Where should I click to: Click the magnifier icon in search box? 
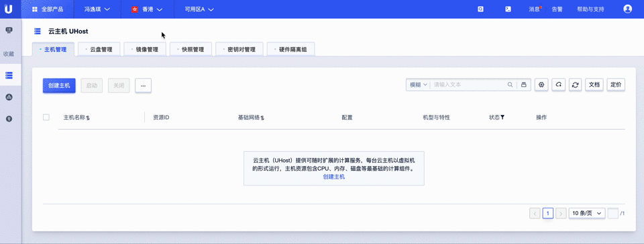pyautogui.click(x=510, y=85)
